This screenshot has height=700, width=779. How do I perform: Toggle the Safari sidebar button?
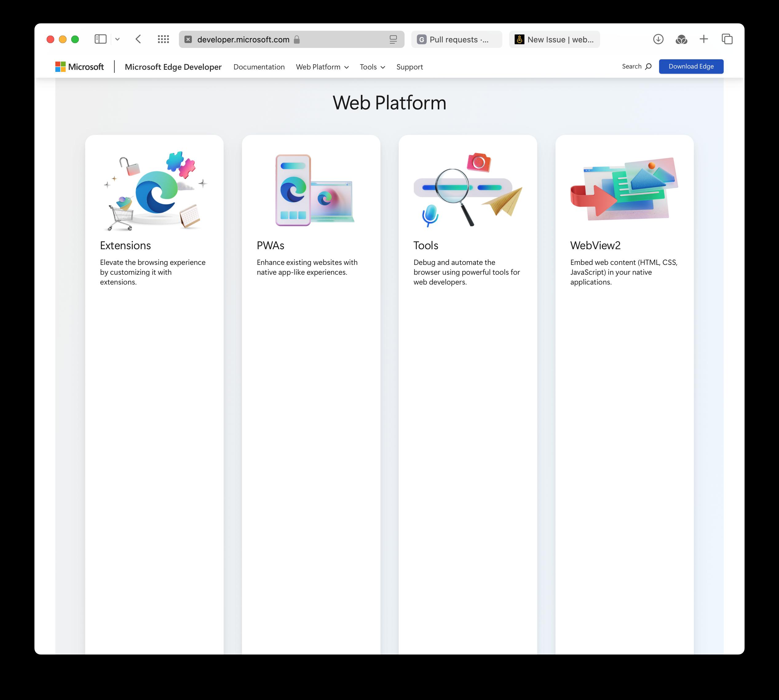click(101, 39)
